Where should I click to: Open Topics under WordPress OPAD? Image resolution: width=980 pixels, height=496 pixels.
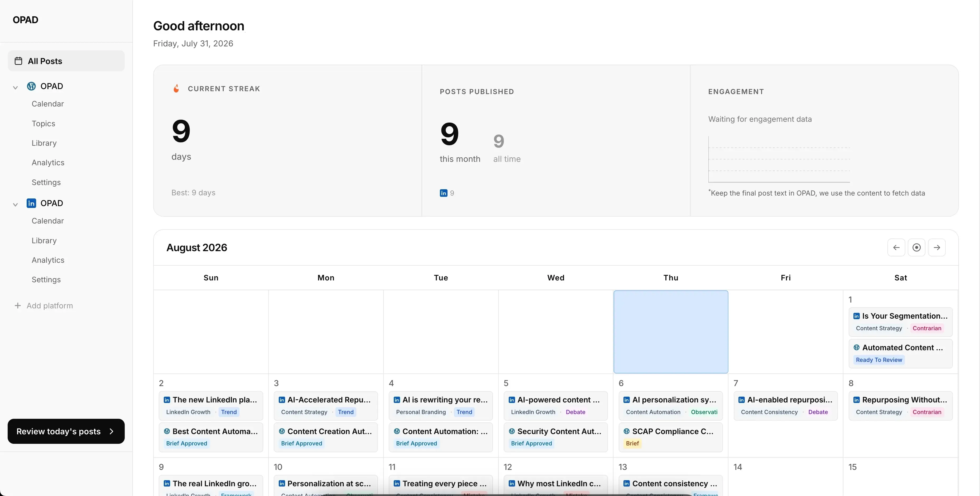point(43,124)
